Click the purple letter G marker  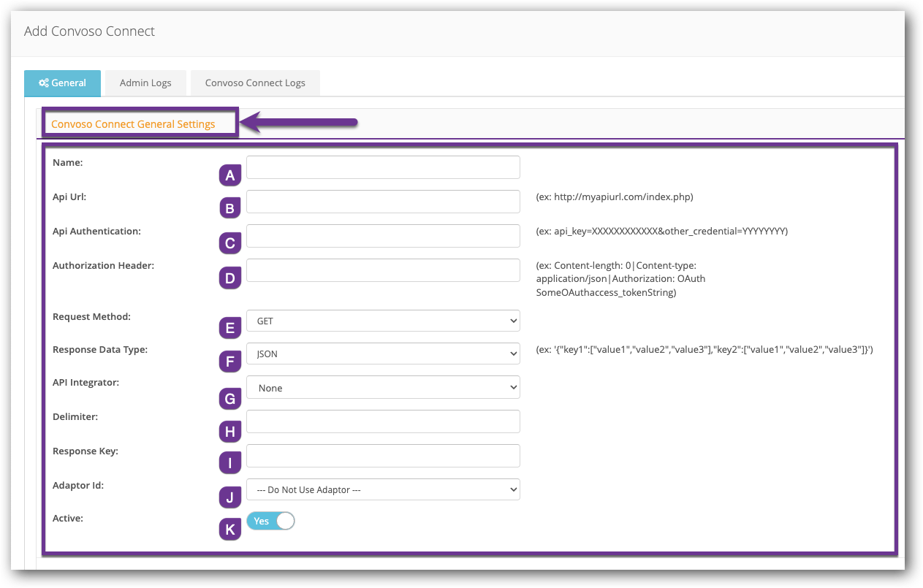(x=230, y=399)
